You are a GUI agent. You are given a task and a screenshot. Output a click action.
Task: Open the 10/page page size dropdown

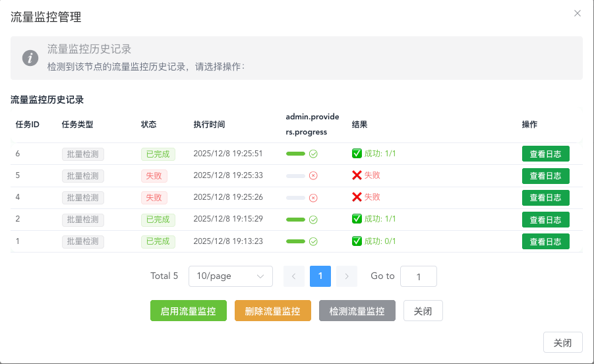[x=231, y=276]
